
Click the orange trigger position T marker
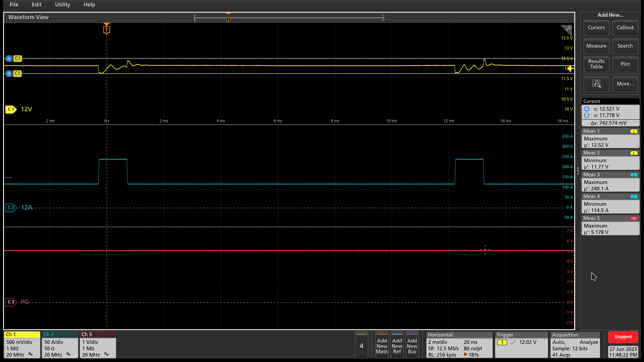click(x=107, y=30)
